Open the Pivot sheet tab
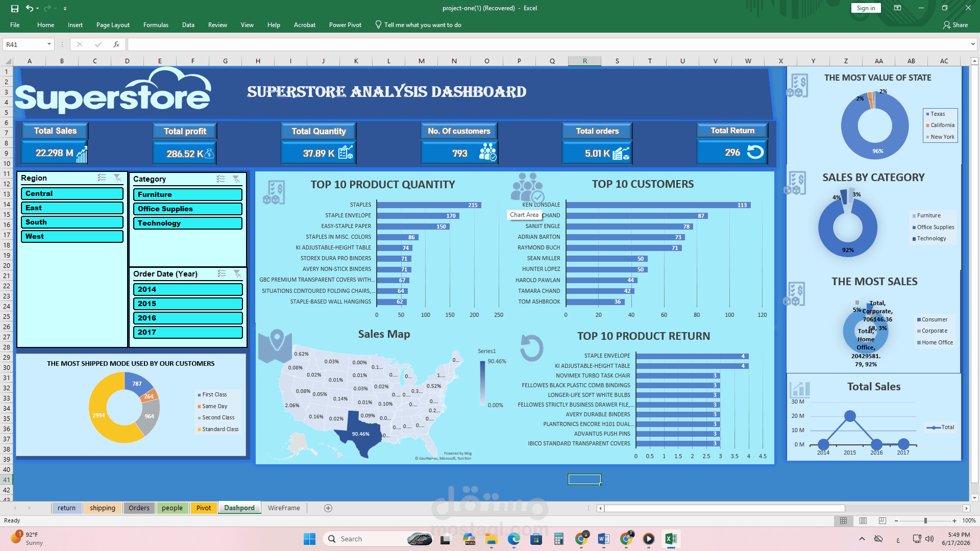The image size is (980, 551). [x=204, y=508]
